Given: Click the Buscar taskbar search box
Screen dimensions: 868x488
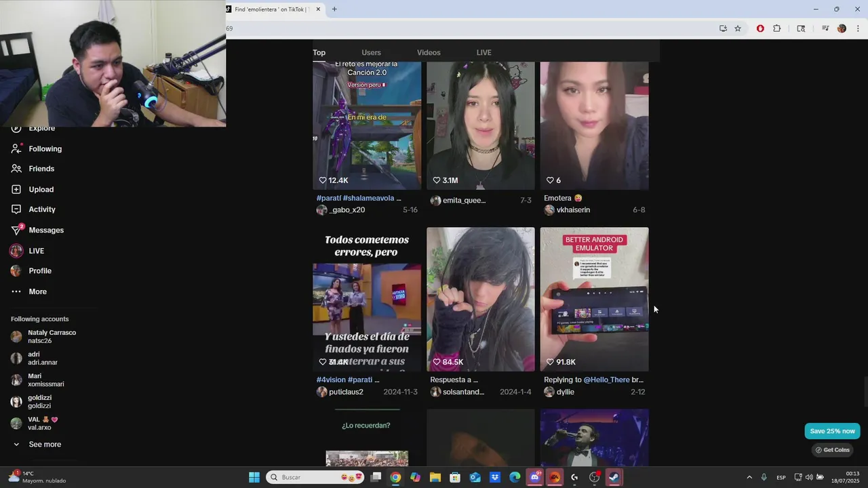Looking at the screenshot, I should [x=315, y=477].
